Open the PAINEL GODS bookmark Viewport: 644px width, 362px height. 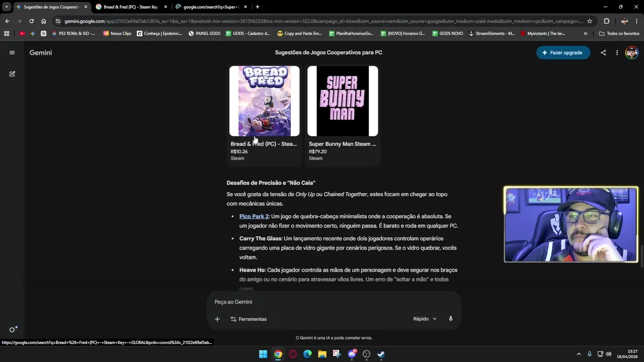click(204, 34)
